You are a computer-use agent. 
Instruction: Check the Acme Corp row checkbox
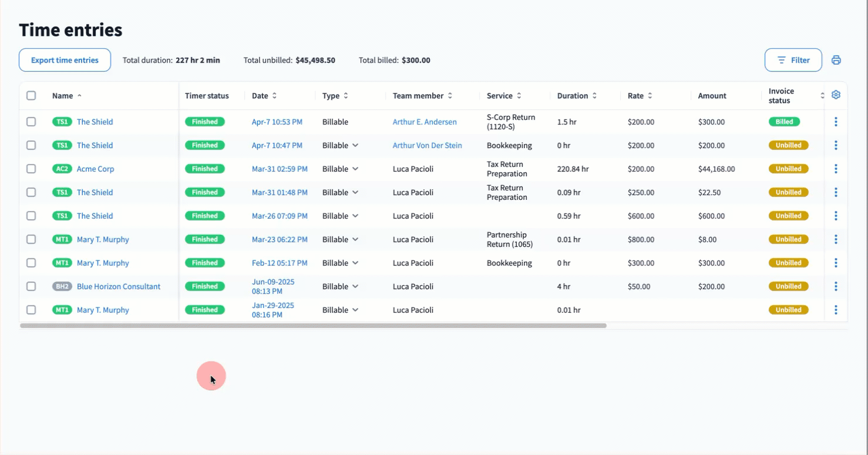point(31,169)
